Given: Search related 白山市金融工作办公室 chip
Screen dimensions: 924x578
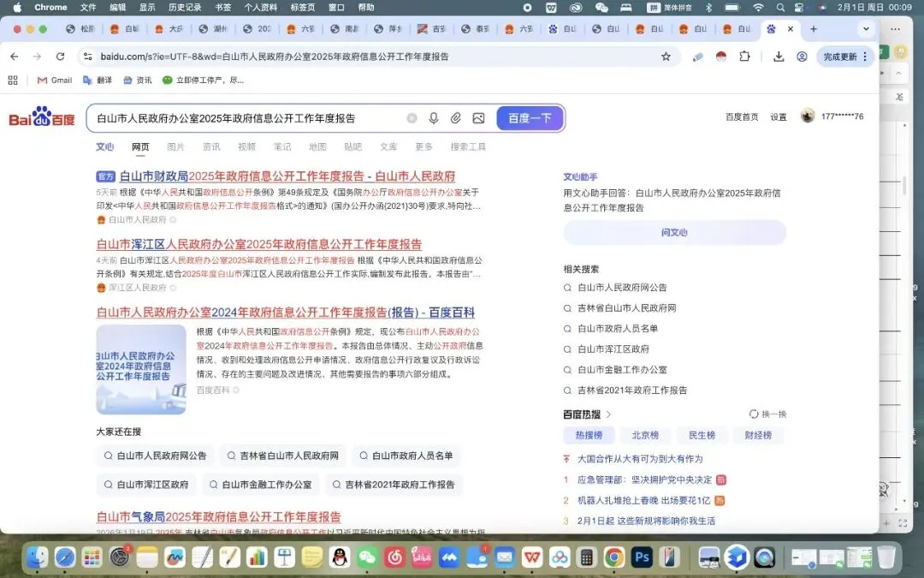Looking at the screenshot, I should click(260, 484).
